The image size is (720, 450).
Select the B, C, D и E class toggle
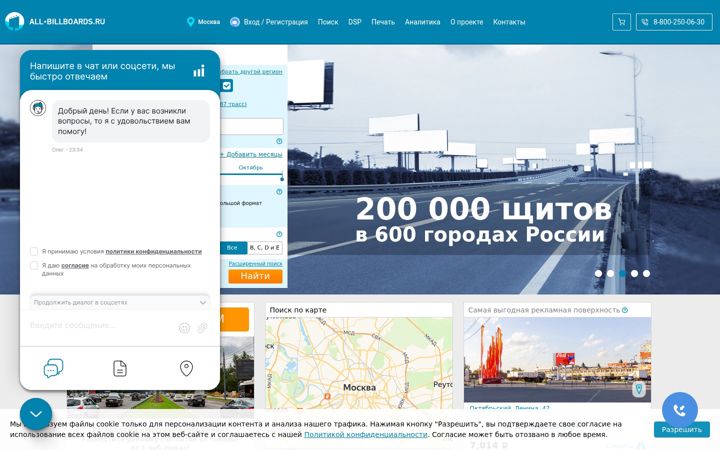[265, 248]
